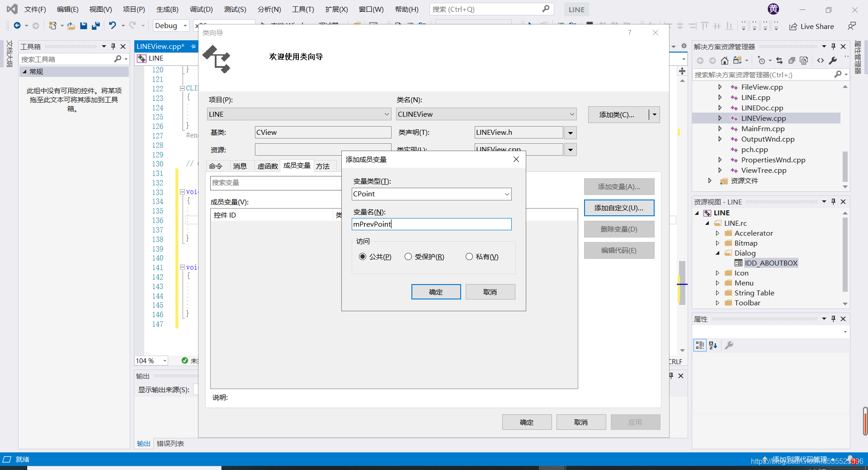Image resolution: width=868 pixels, height=470 pixels.
Task: Open the Debug configuration dropdown
Action: pyautogui.click(x=170, y=25)
